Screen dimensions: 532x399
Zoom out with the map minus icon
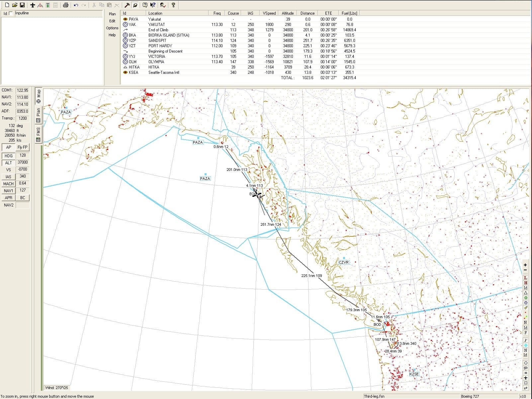525,270
